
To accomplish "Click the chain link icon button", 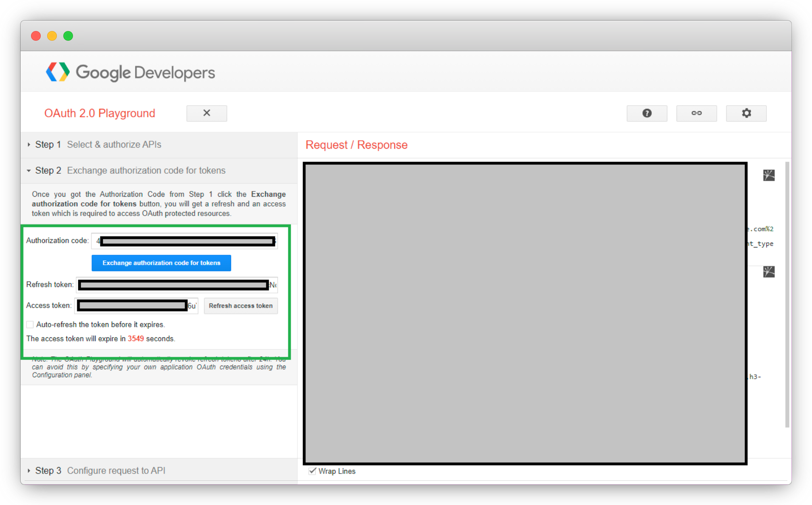I will click(x=696, y=113).
